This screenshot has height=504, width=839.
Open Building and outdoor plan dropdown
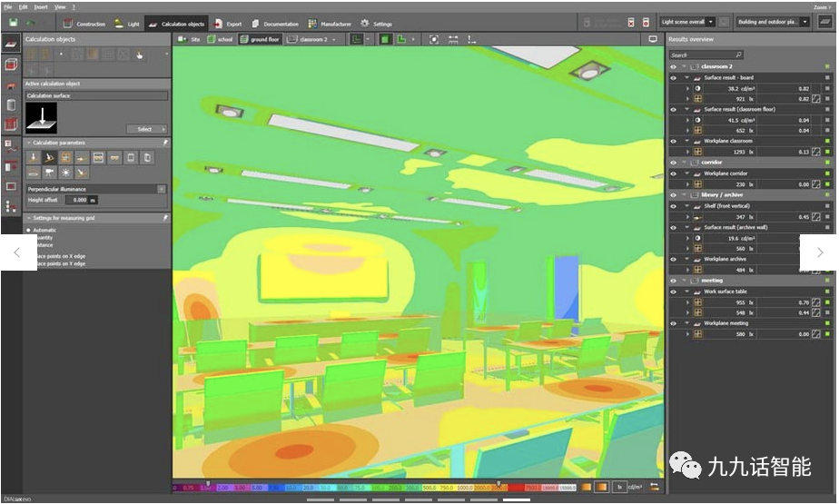point(772,22)
